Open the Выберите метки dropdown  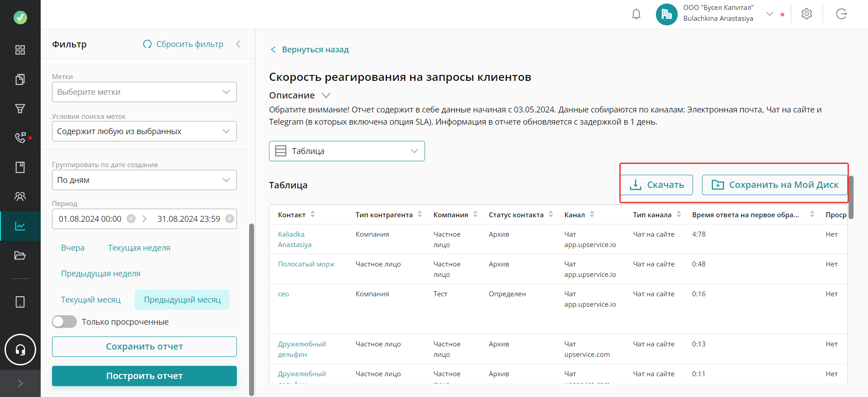coord(144,92)
